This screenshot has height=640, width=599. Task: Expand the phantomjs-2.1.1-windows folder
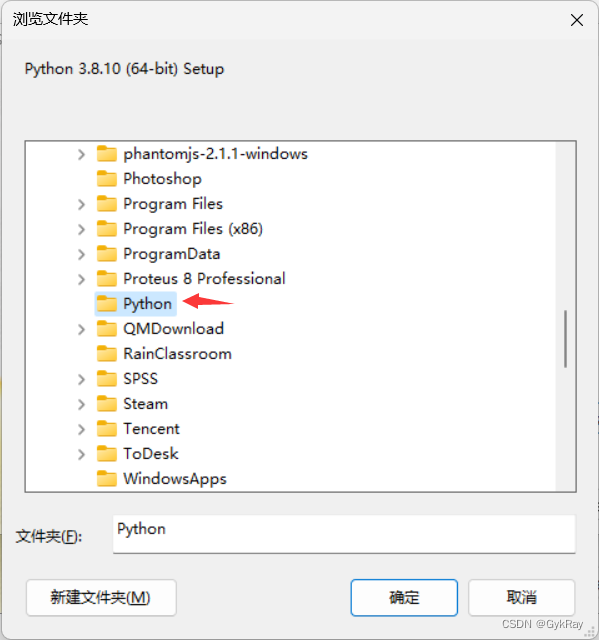(82, 154)
